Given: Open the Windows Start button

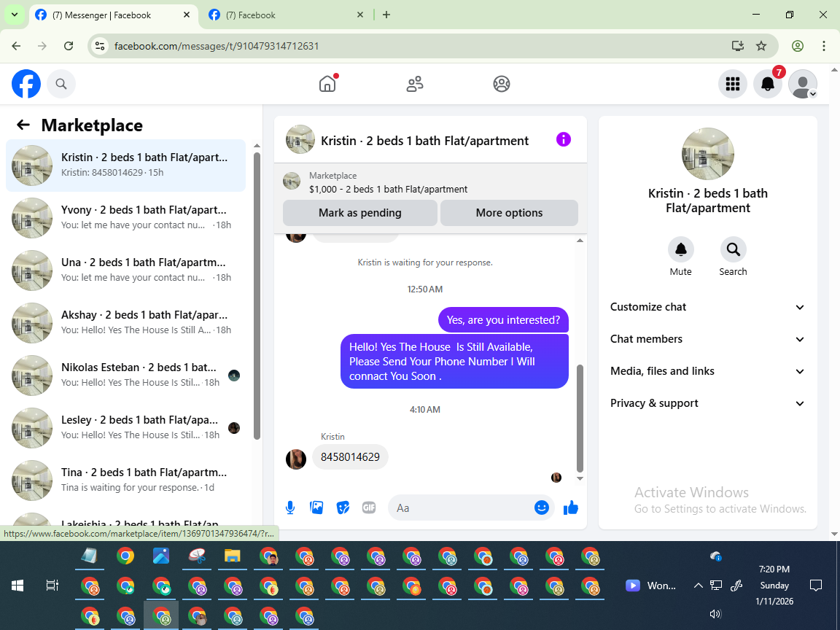Looking at the screenshot, I should click(17, 586).
